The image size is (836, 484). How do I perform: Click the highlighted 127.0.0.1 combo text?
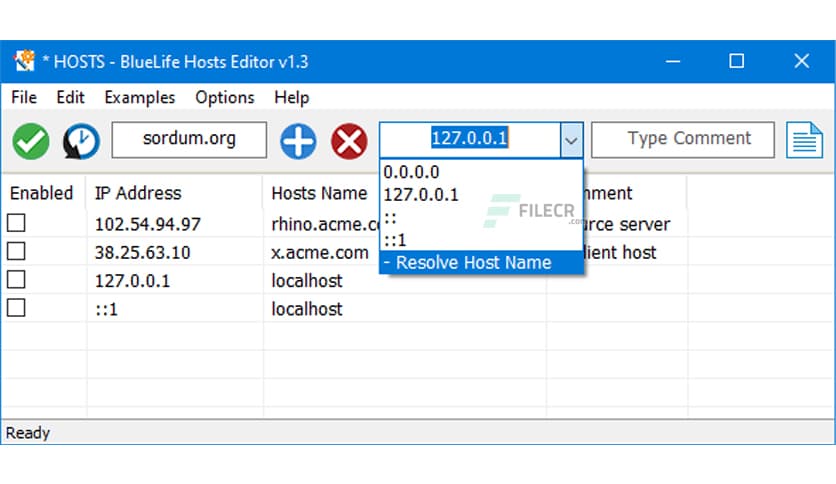[x=469, y=139]
